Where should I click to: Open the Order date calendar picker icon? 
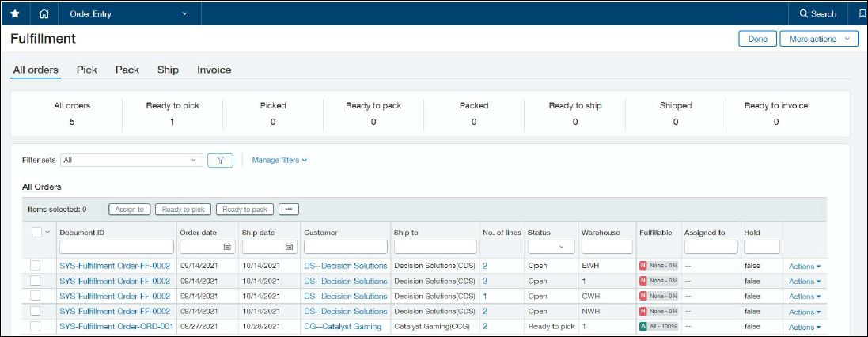[x=227, y=247]
